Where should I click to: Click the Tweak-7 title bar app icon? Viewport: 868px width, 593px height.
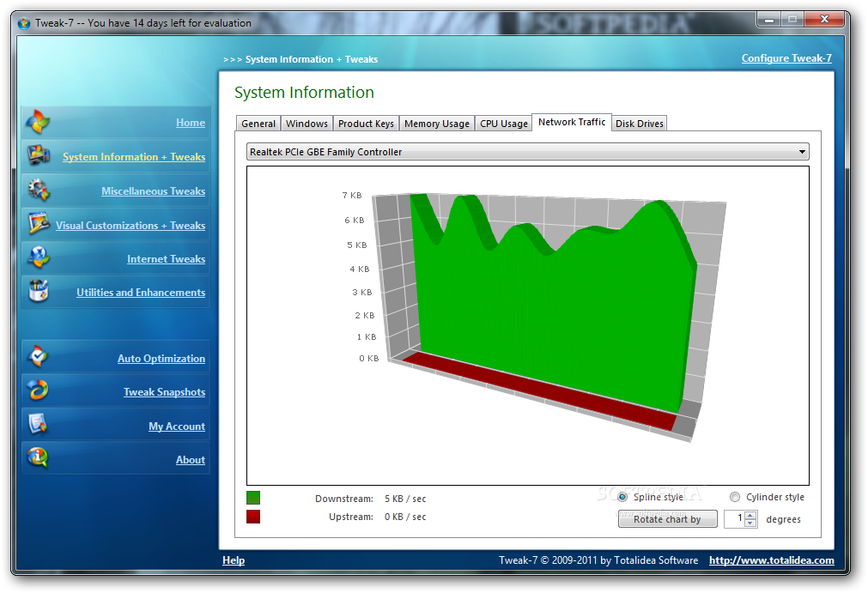[24, 24]
